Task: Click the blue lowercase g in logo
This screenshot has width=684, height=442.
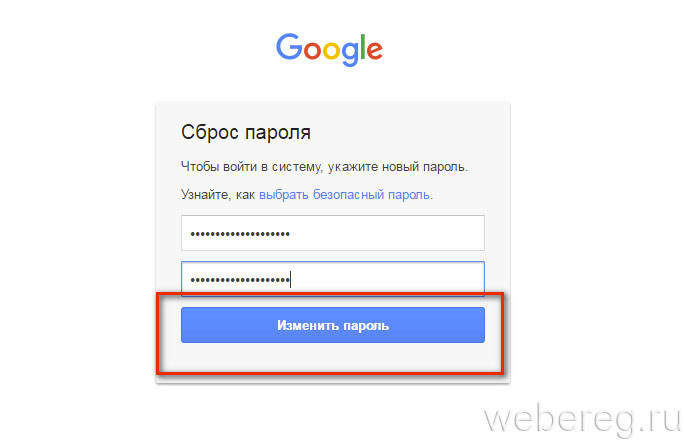Action: click(x=349, y=54)
